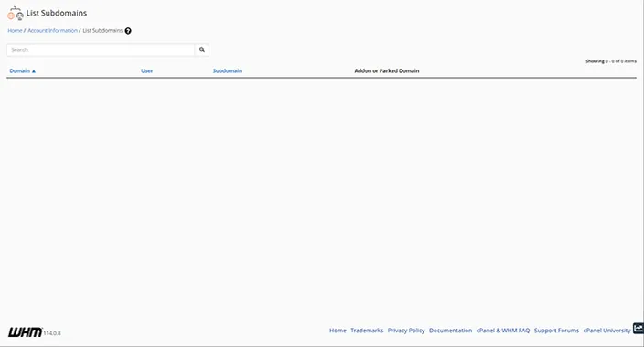Click the 'Showing 0 - 0 of 0 items' text
This screenshot has width=644, height=347.
[x=611, y=61]
